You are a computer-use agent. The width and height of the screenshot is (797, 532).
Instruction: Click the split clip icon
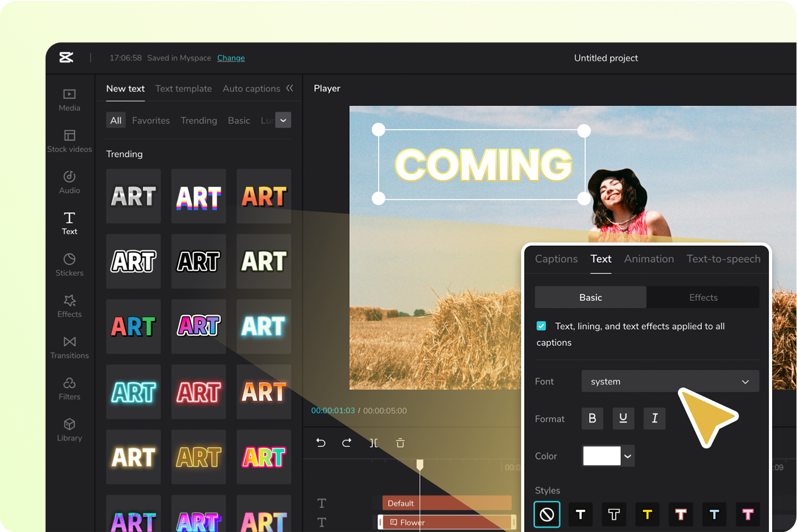(374, 442)
